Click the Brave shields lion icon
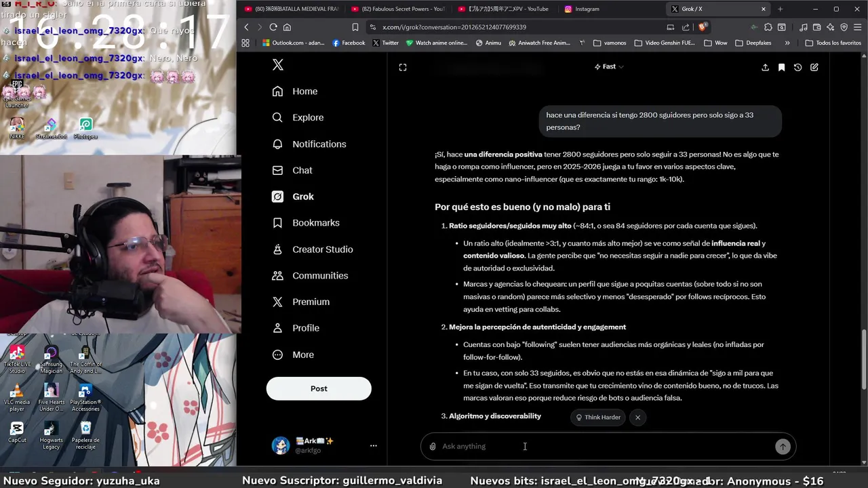This screenshot has height=488, width=868. (703, 27)
